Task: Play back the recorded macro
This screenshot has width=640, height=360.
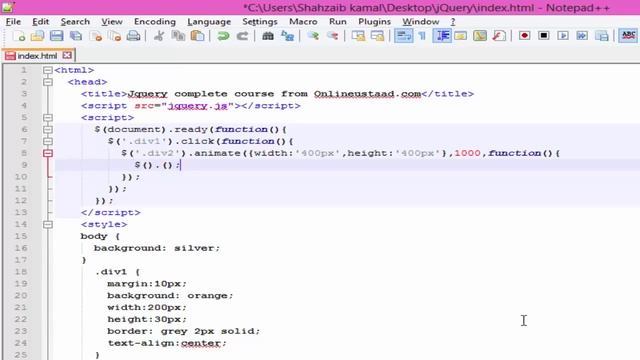Action: (x=563, y=36)
